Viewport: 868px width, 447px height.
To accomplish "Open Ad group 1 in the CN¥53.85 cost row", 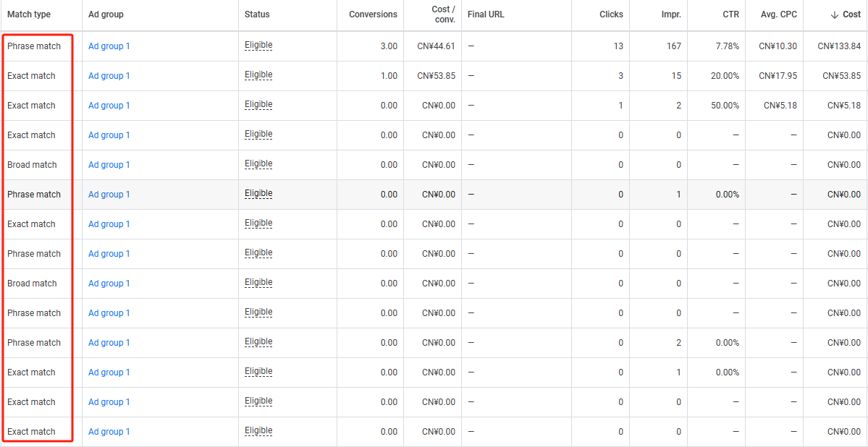I will point(109,76).
